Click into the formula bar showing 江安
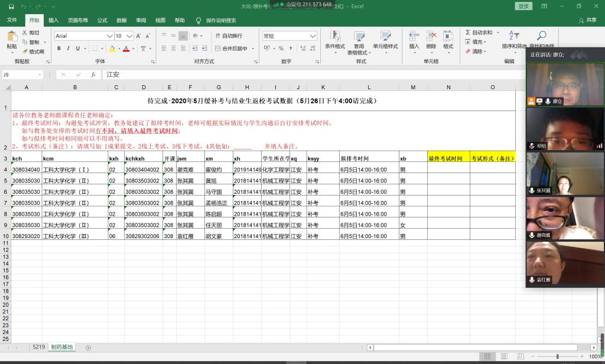Screen dimensions: 605x364 click(x=295, y=74)
